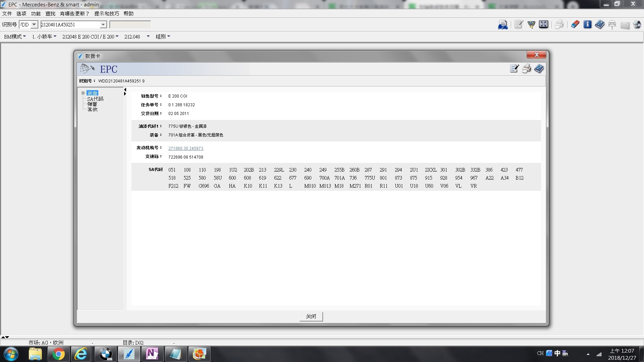644x362 pixels.
Task: Open the blue information icon
Action: click(587, 24)
